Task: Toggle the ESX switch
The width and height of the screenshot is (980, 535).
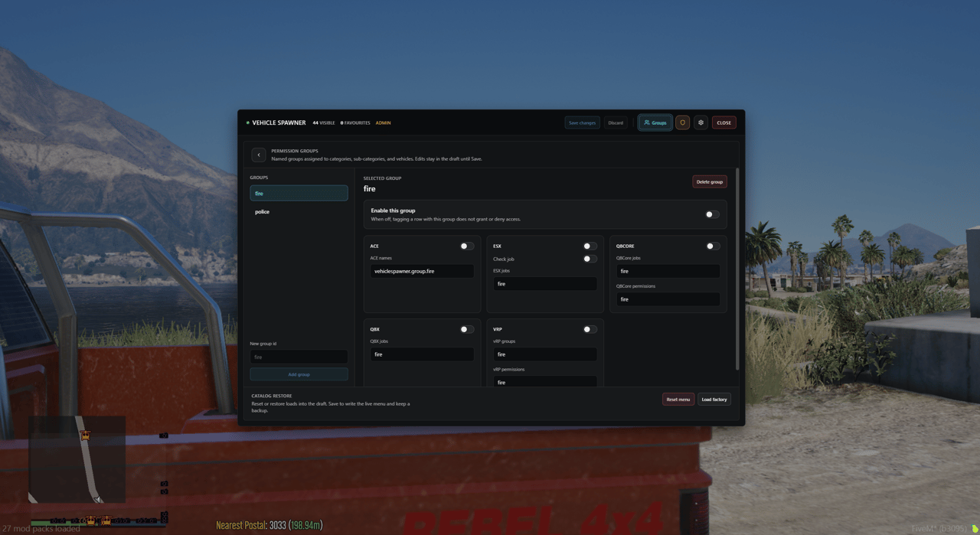Action: point(590,246)
